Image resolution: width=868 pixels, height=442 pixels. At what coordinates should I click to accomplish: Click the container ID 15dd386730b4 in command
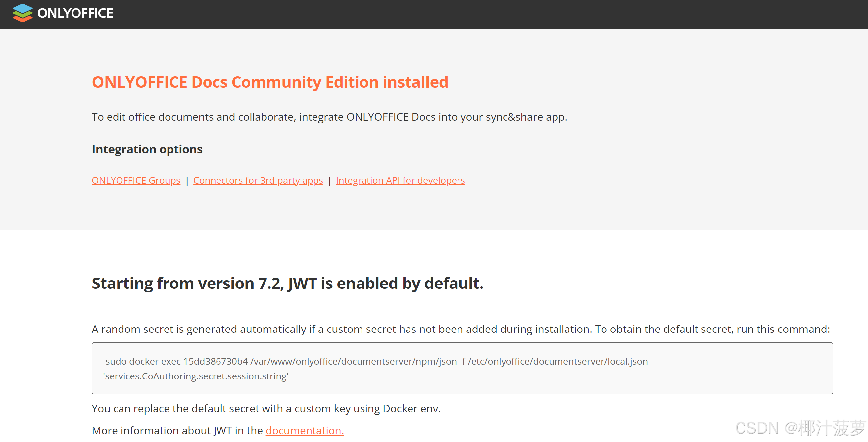(215, 361)
